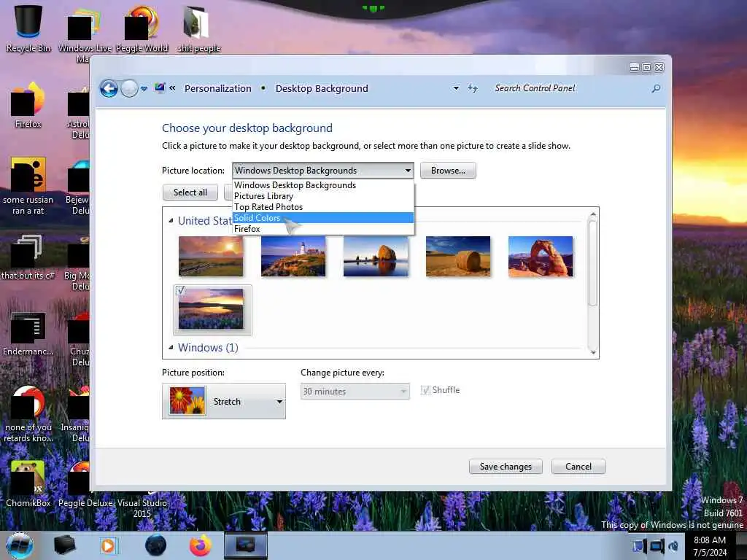Select the hay bale wallpaper thumbnail
This screenshot has height=560, width=747.
[458, 256]
